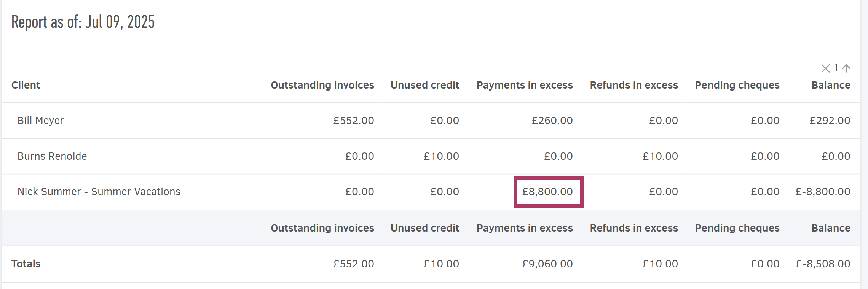Click Bill Meyer's £260.00 payments in excess
Screen dimensions: 868x289
(x=552, y=121)
